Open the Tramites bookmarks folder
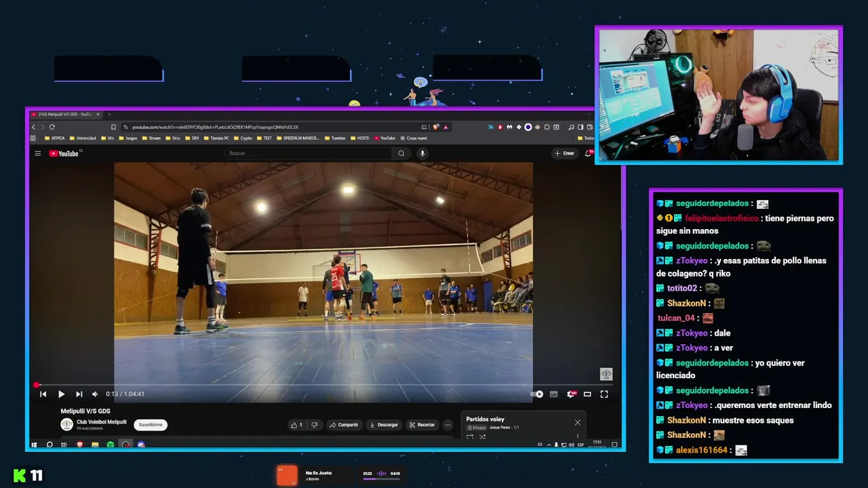868x488 pixels. 335,138
